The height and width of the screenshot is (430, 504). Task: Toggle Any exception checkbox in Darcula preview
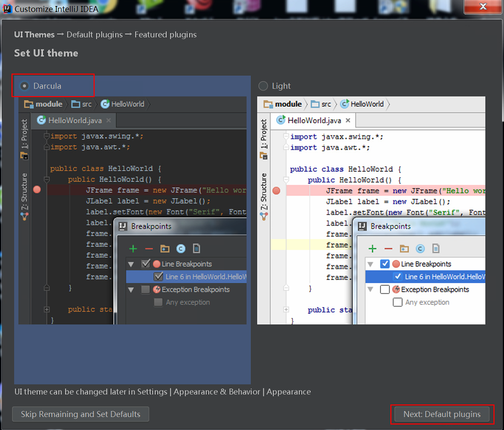tap(158, 302)
